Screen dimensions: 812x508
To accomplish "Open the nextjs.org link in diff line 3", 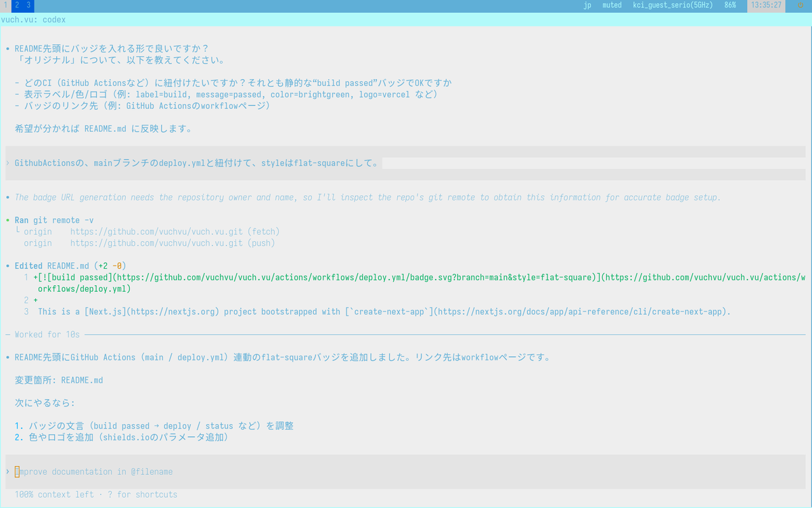I will [174, 312].
